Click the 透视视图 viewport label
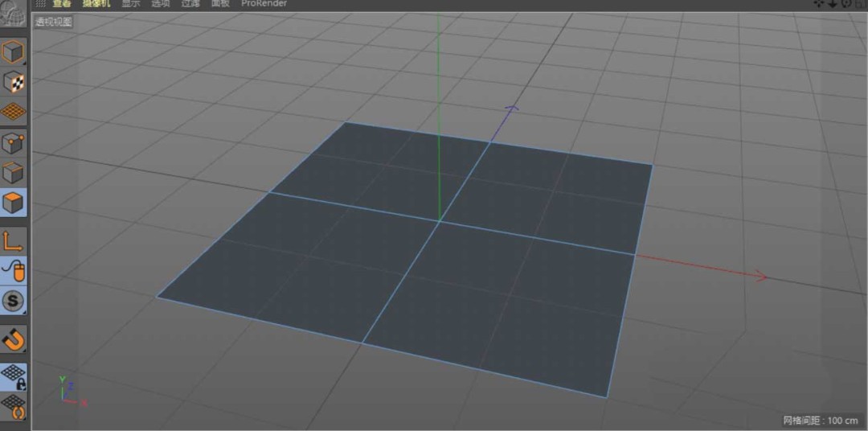 53,22
